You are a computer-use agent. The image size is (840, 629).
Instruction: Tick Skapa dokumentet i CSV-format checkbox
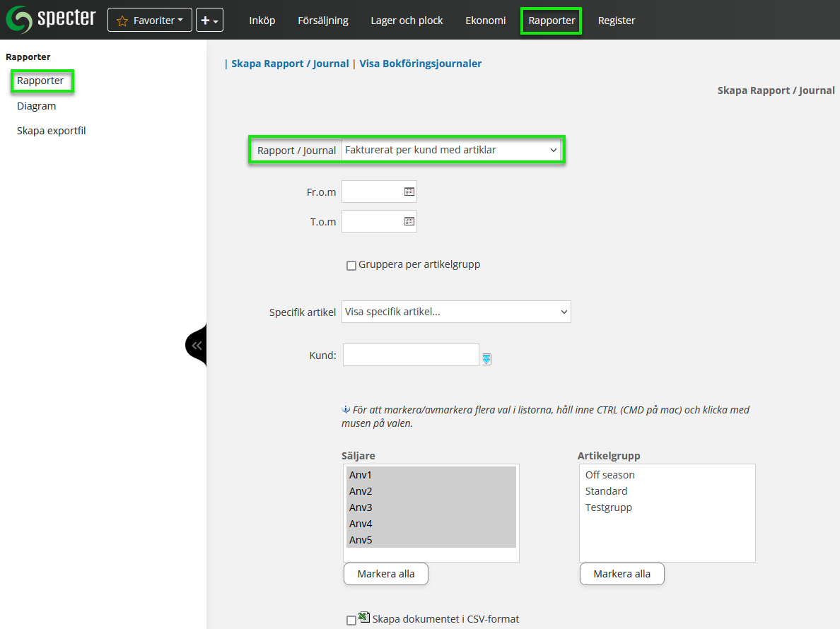351,621
